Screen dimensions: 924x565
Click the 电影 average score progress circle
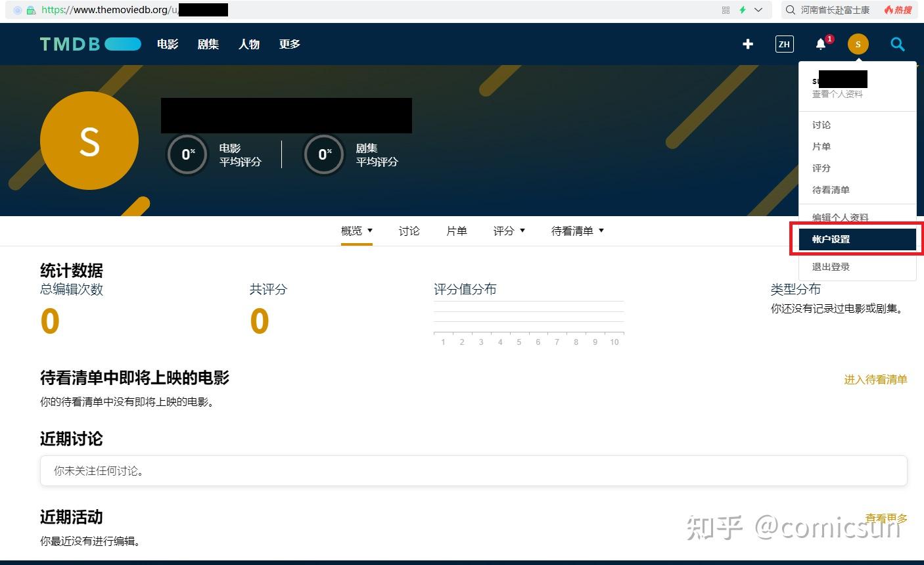pyautogui.click(x=187, y=154)
